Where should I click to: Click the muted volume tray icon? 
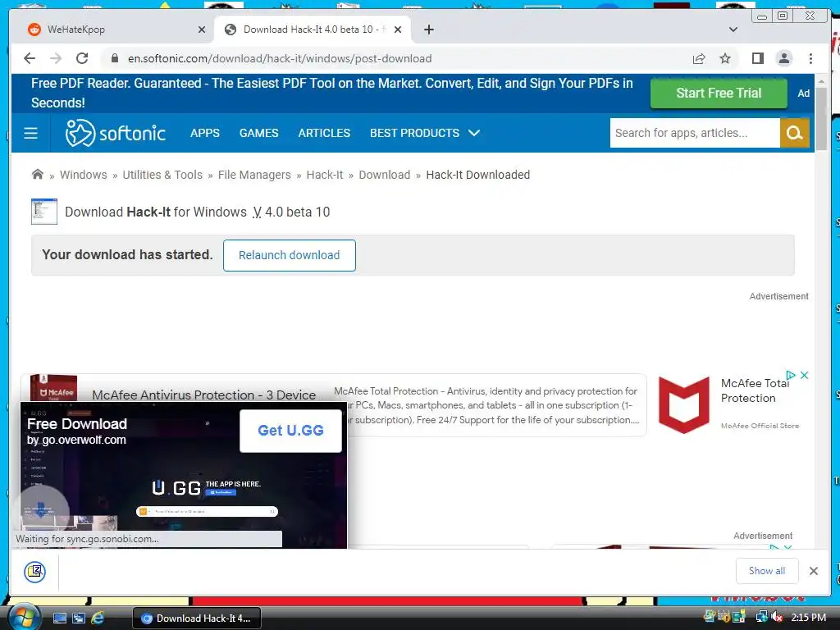coord(777,618)
